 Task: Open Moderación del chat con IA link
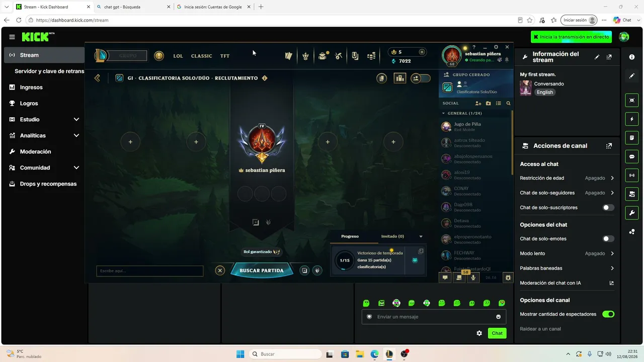(567, 283)
